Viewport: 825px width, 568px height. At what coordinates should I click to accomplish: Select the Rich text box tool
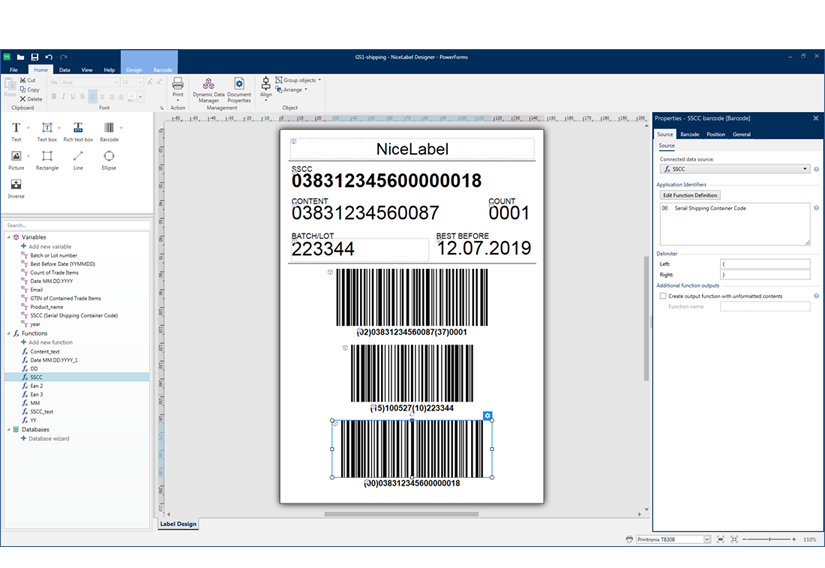[x=78, y=131]
